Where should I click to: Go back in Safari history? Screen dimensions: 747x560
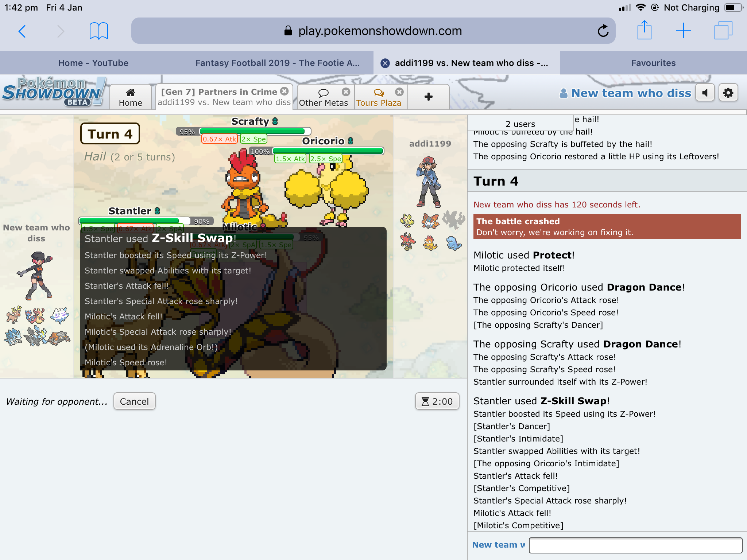point(22,31)
